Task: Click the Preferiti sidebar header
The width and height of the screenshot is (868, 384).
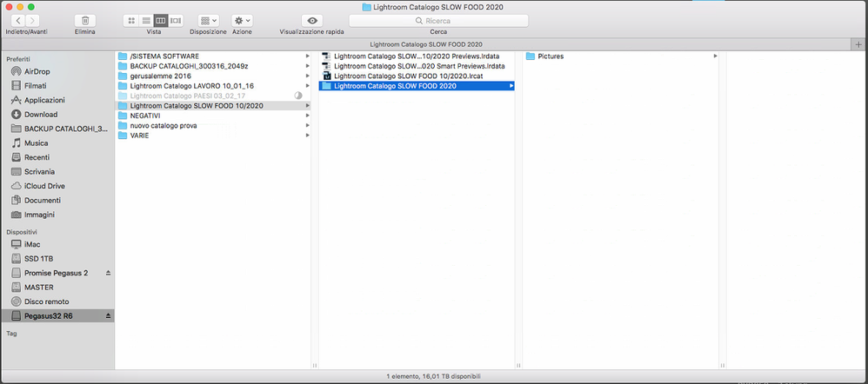Action: click(18, 59)
